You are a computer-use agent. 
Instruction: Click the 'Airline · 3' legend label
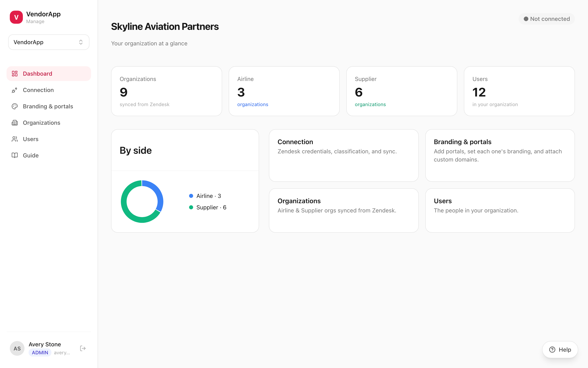pyautogui.click(x=208, y=196)
